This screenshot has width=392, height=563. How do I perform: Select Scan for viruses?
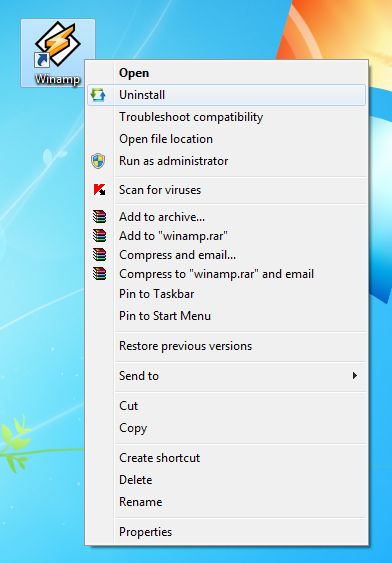(x=227, y=190)
